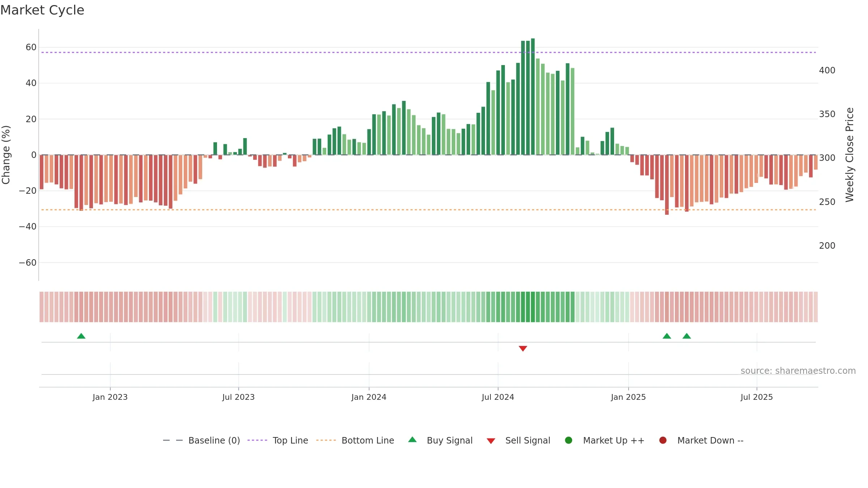The height and width of the screenshot is (488, 868).
Task: Click the dark red Market Down circle icon
Action: 663,440
